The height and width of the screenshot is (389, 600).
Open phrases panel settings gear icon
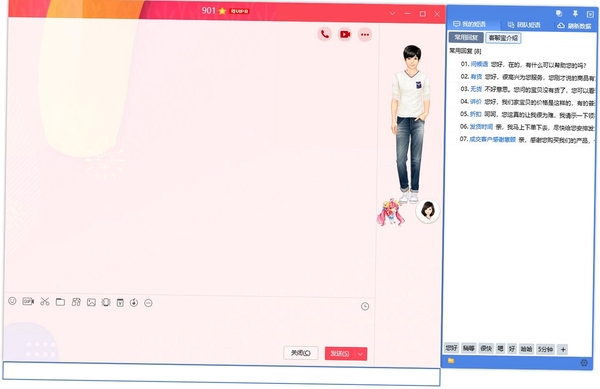pyautogui.click(x=584, y=362)
